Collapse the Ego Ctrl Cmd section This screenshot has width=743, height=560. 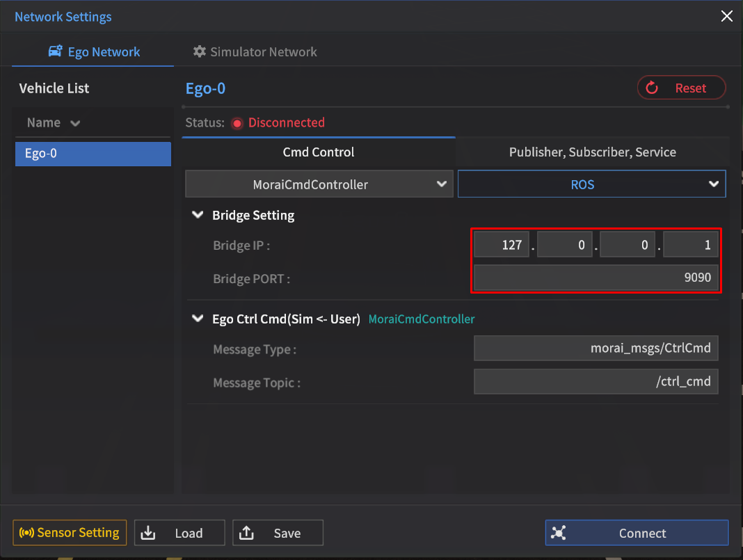point(198,319)
